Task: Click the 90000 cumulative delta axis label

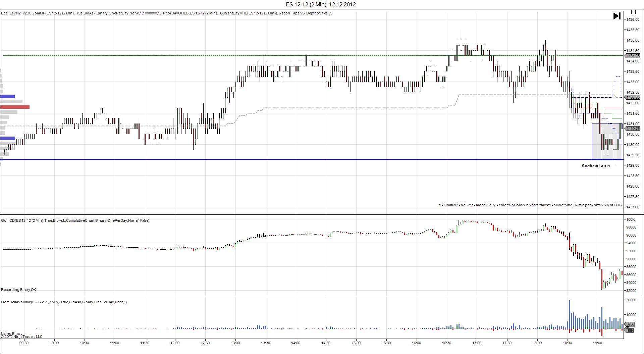Action: coord(631,259)
